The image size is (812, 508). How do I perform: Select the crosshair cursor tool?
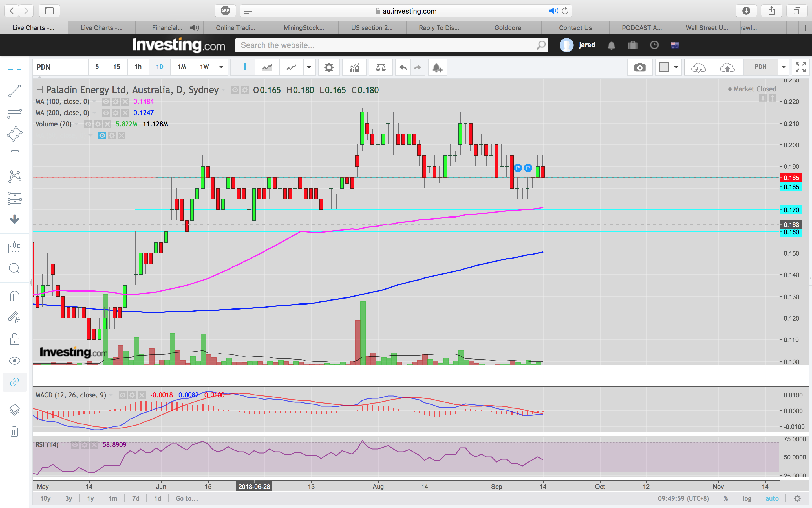(15, 69)
